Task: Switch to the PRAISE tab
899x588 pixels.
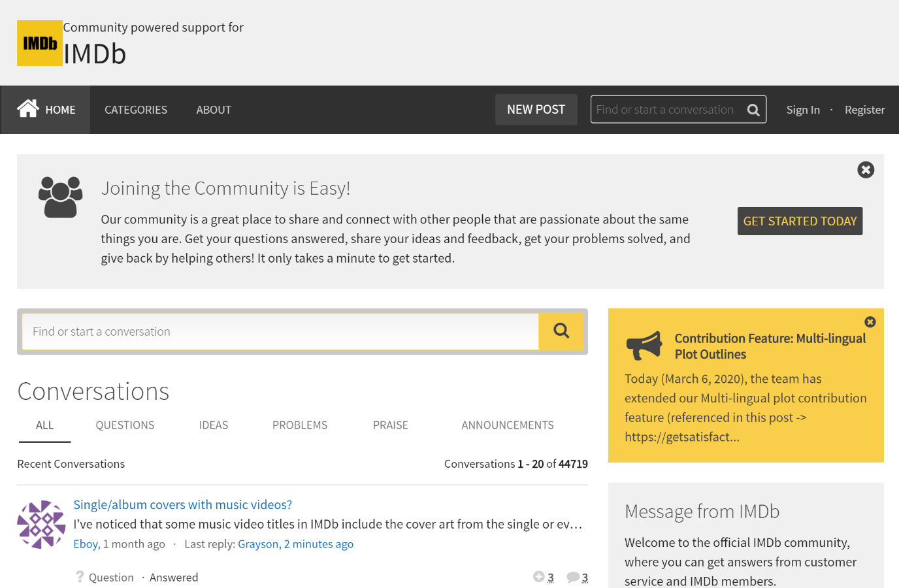Action: point(391,425)
